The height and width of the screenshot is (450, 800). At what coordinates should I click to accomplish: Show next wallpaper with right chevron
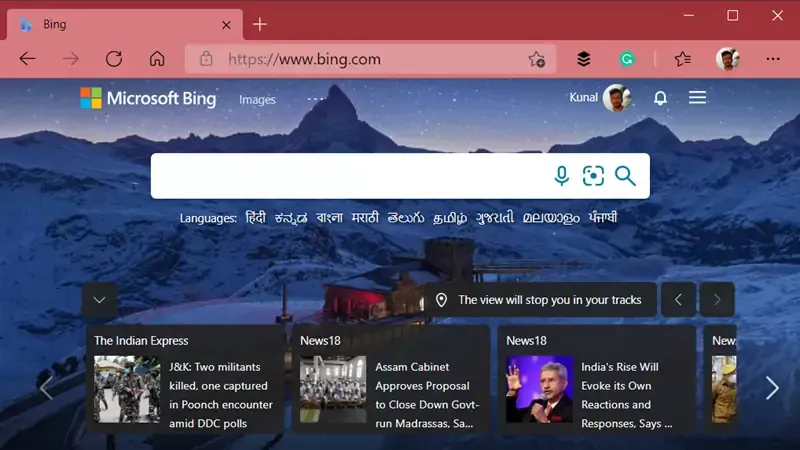(x=717, y=299)
